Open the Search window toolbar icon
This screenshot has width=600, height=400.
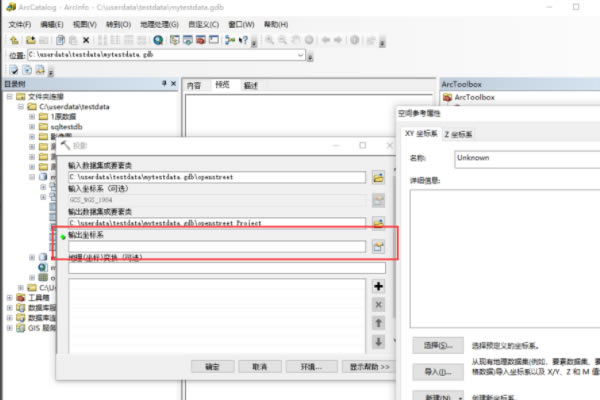click(x=188, y=40)
